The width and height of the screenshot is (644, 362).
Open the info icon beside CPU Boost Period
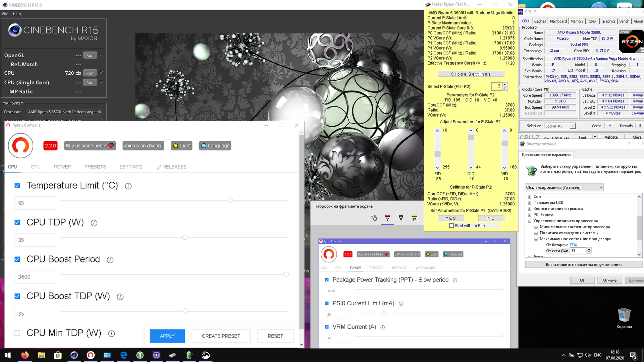tap(110, 260)
